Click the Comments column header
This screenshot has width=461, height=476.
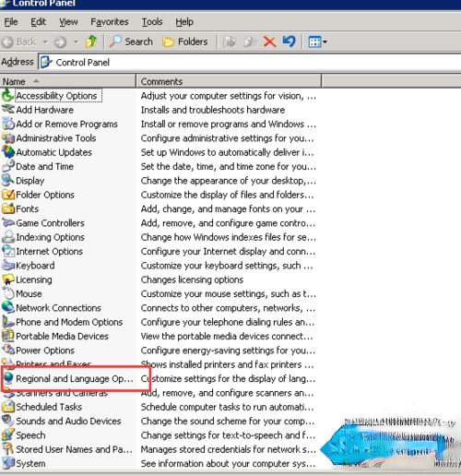point(229,81)
